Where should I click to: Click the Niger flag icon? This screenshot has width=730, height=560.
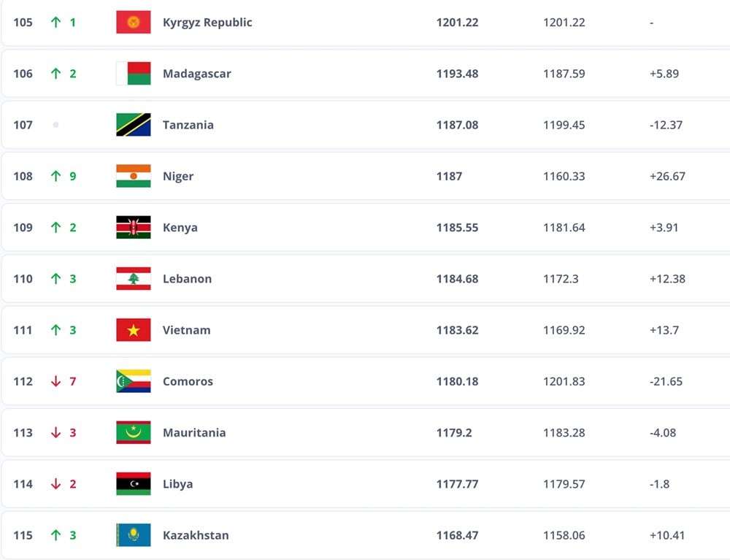click(x=134, y=176)
